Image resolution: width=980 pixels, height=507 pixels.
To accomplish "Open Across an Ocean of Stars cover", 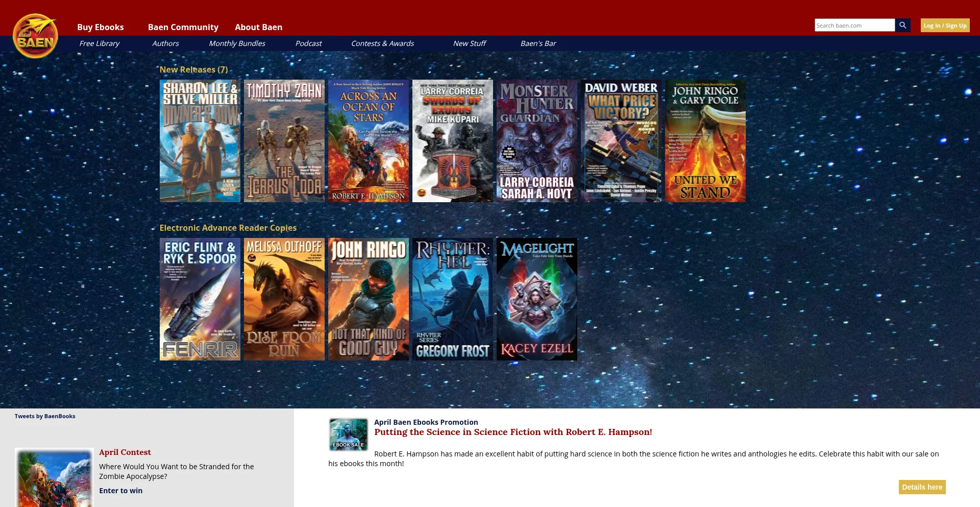I will pos(369,141).
